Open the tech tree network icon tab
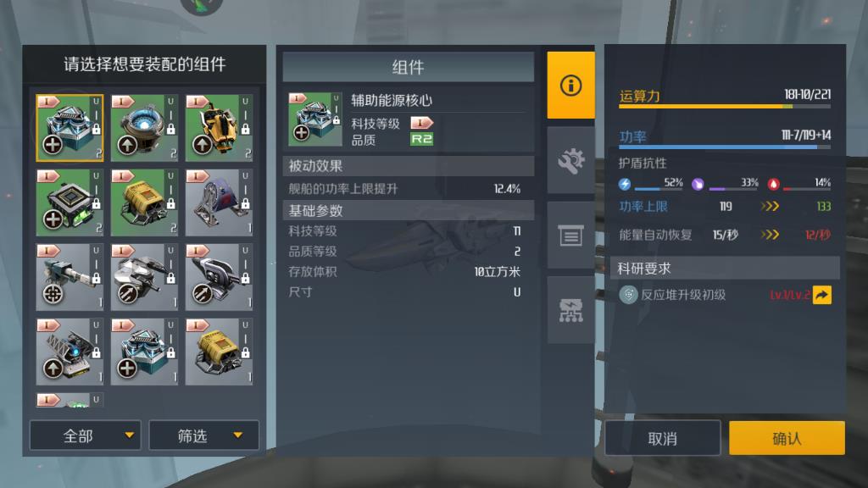The width and height of the screenshot is (868, 488). [x=570, y=310]
